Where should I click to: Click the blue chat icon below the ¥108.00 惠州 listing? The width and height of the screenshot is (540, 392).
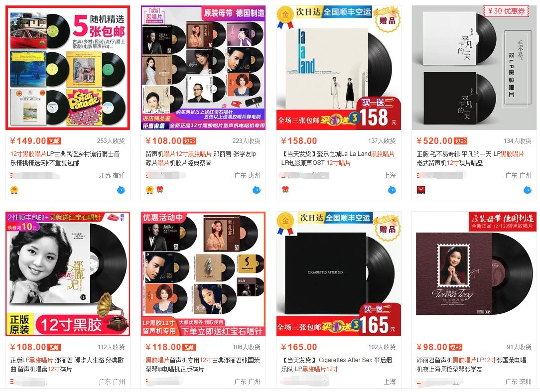[x=257, y=190]
